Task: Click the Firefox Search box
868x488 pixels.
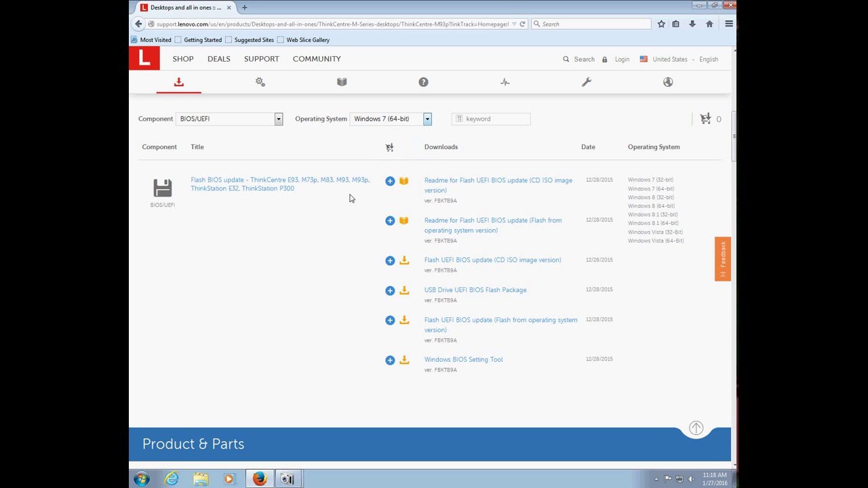Action: (591, 24)
